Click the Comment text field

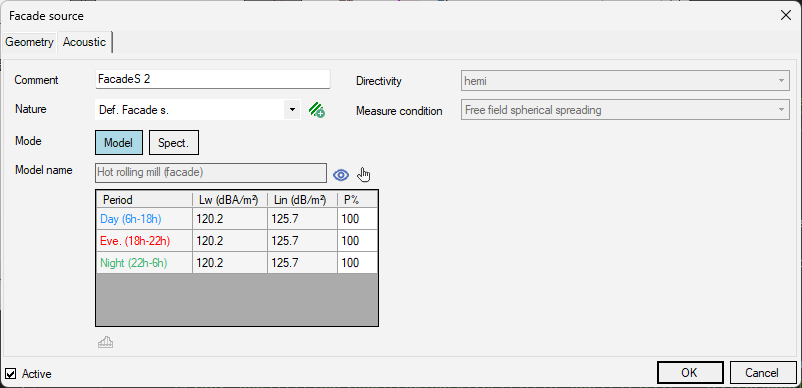213,80
